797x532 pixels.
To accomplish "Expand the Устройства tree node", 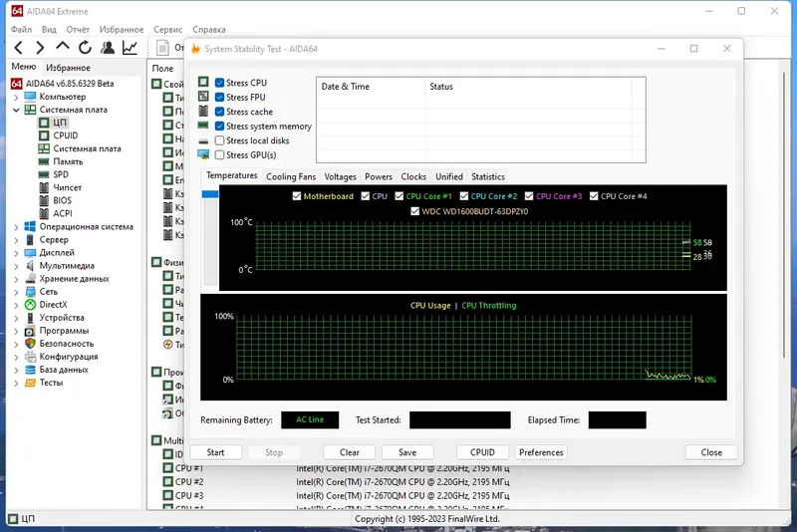I will point(16,318).
